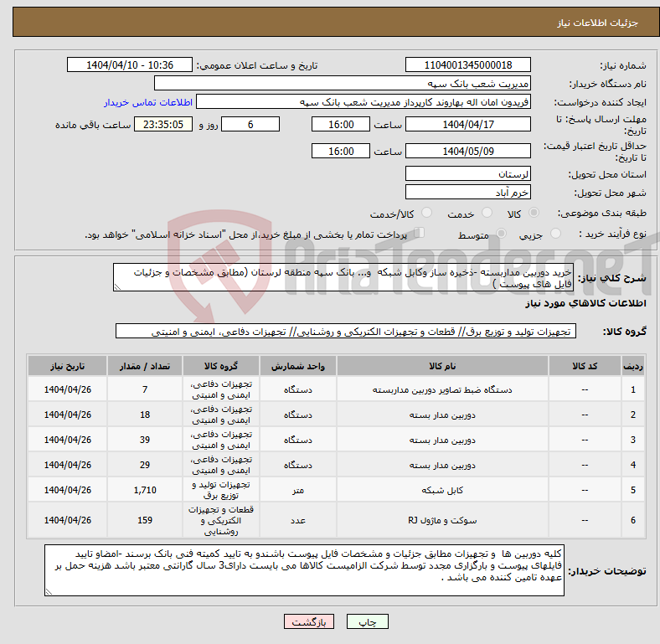
Task: Select the متوسط purchase type radio
Action: click(x=501, y=234)
